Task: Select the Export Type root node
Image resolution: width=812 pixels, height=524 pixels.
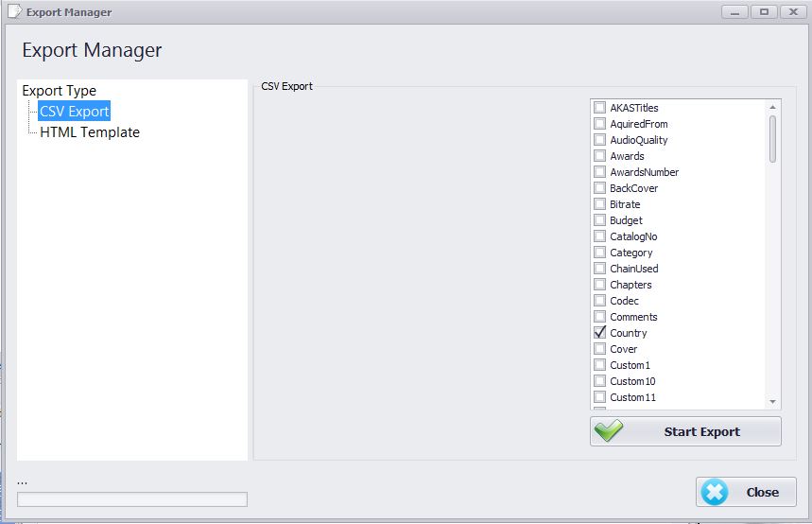Action: 59,91
